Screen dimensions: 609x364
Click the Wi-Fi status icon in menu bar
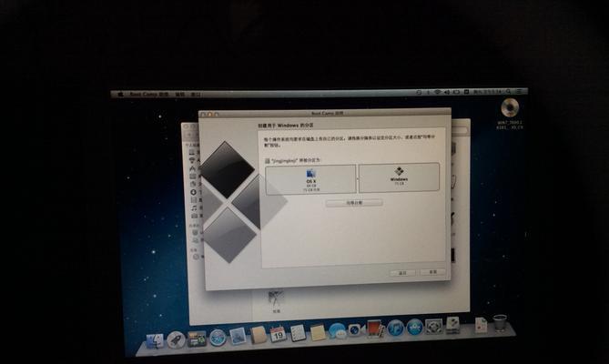[x=437, y=92]
